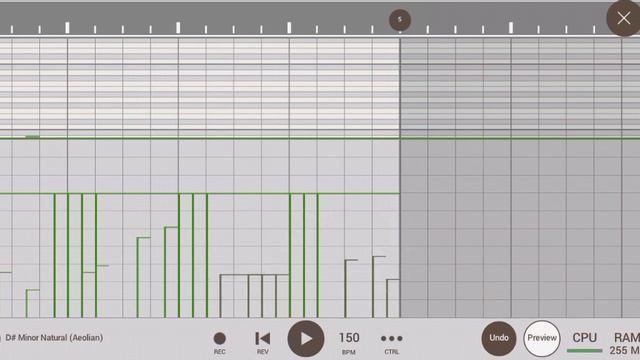Screen dimensions: 640x360
Task: Start playback with the play button
Action: click(x=306, y=339)
